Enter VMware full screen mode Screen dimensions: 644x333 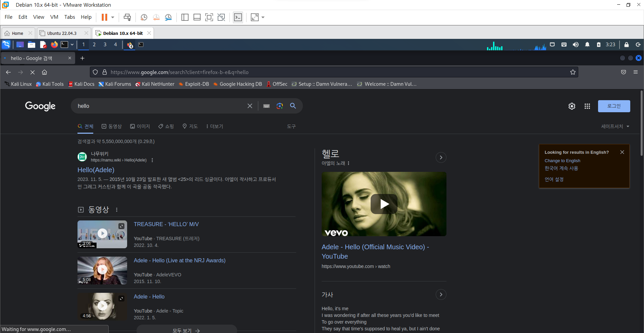209,17
